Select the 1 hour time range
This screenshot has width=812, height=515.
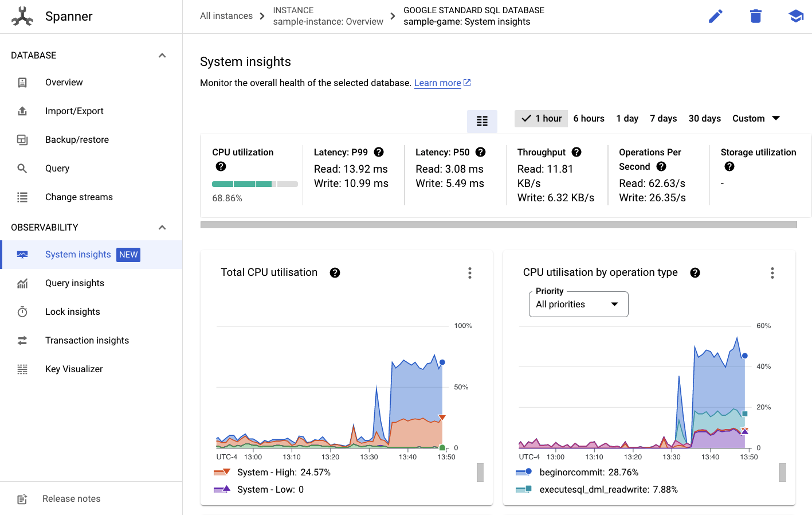[x=542, y=119]
